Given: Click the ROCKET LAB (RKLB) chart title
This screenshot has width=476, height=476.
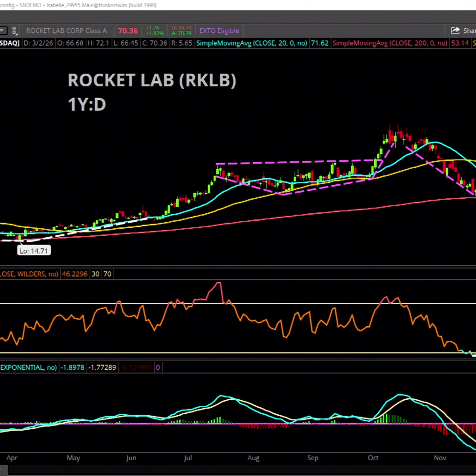Looking at the screenshot, I should [x=152, y=80].
